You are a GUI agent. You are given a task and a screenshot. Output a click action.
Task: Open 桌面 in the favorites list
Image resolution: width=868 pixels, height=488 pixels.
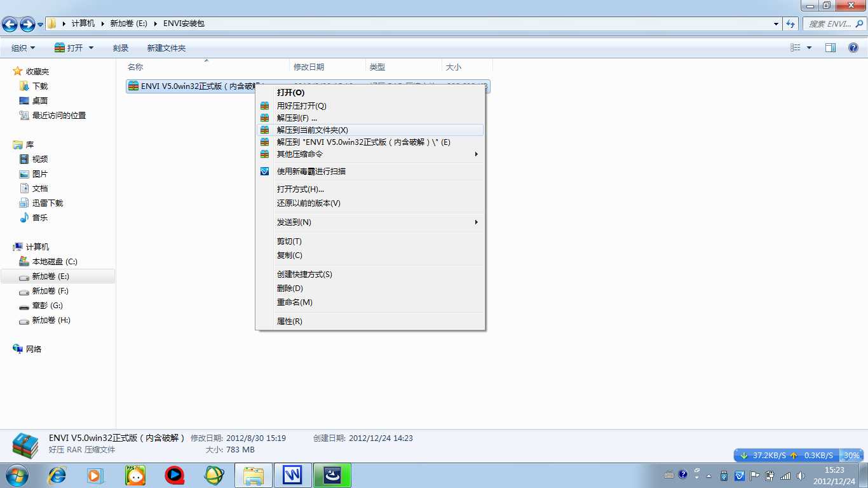(x=39, y=101)
